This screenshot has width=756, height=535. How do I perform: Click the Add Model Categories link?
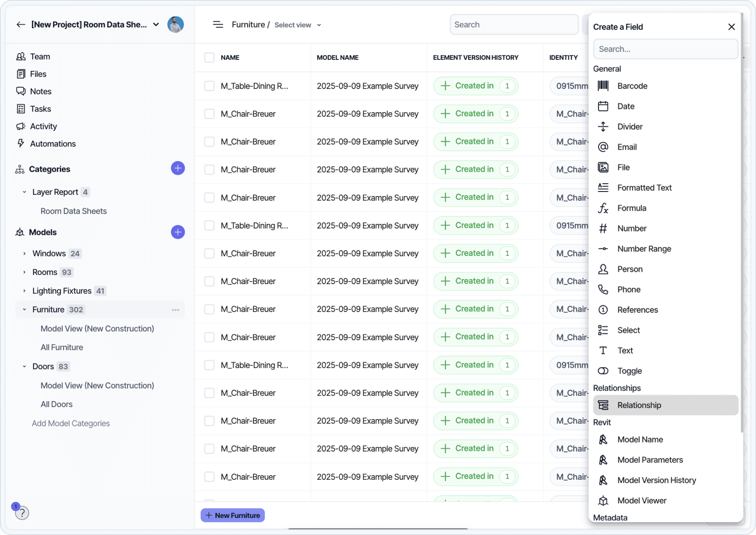coord(70,423)
